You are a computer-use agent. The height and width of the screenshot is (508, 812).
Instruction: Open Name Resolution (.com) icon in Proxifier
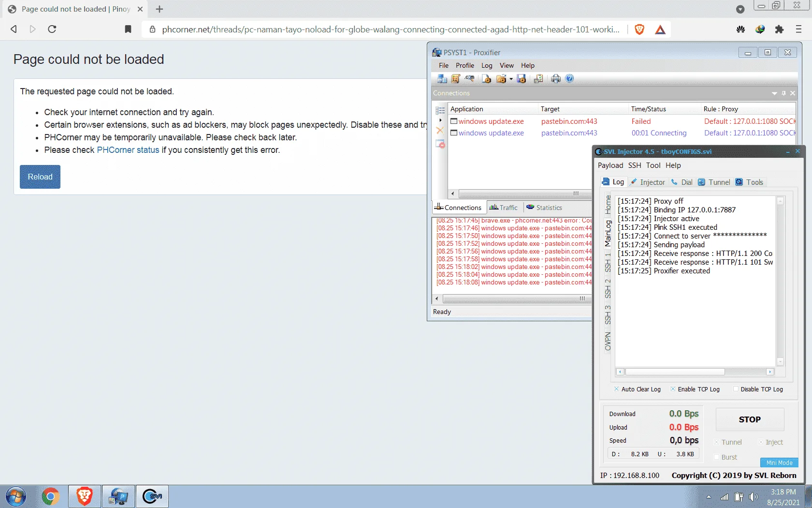tap(469, 79)
